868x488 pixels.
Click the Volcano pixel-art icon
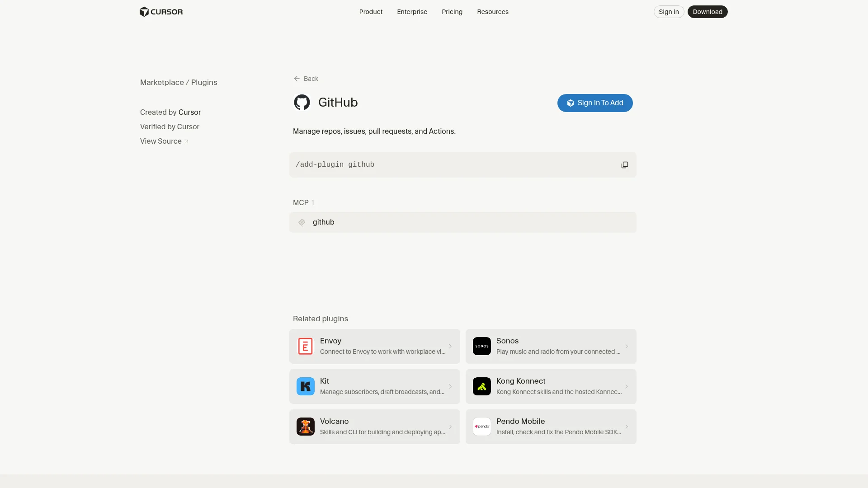point(306,427)
